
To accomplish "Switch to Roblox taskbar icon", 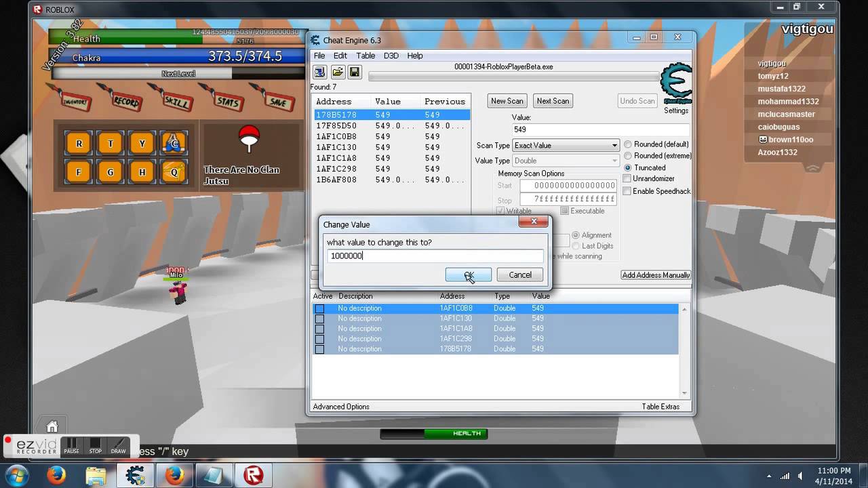I will (x=253, y=475).
